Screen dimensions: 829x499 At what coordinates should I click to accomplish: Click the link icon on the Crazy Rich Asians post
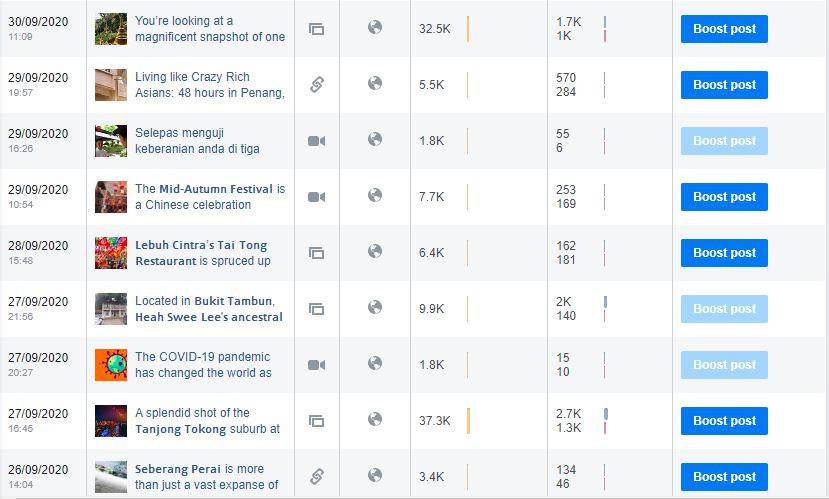317,85
